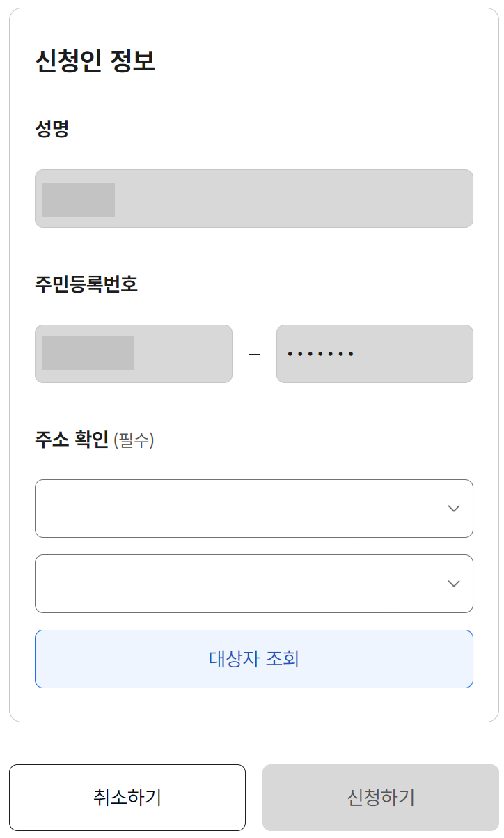Click the first 주민등록번호 input field
Image resolution: width=504 pixels, height=838 pixels.
click(134, 354)
